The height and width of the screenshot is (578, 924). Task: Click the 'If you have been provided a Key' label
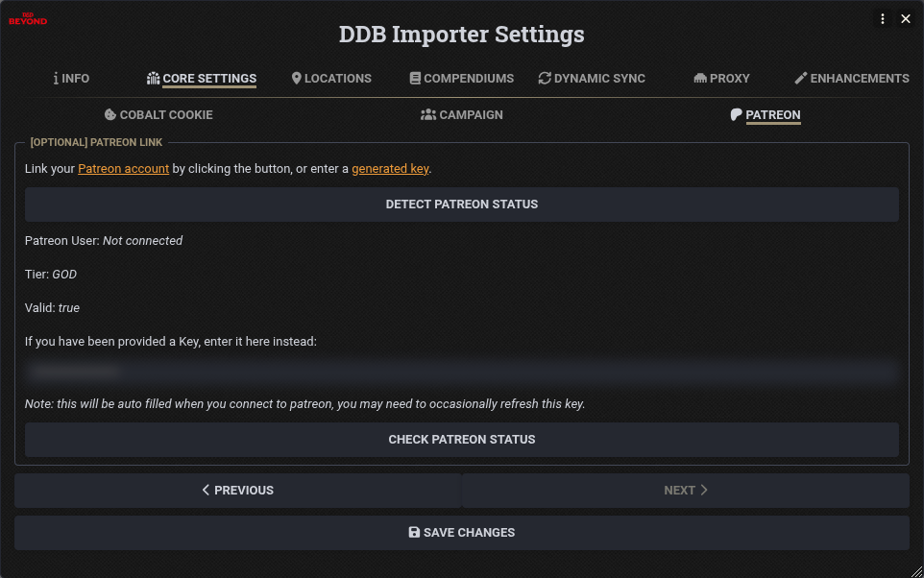point(171,342)
